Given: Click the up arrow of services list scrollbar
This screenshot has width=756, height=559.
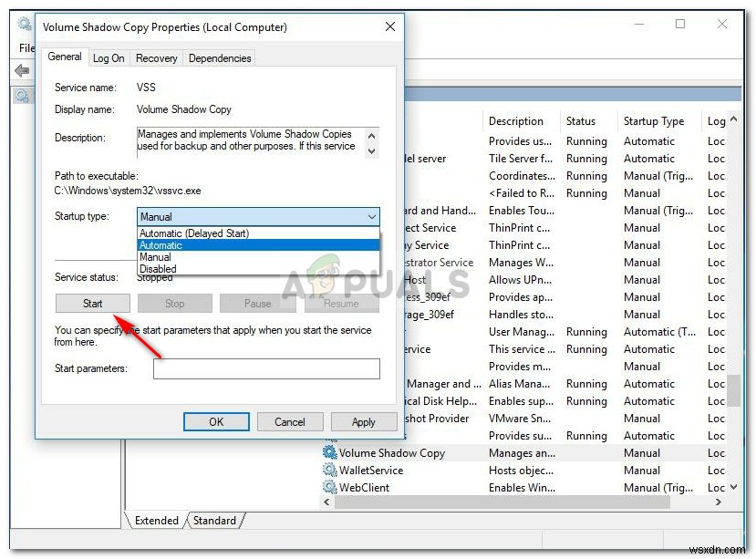Looking at the screenshot, I should pyautogui.click(x=733, y=119).
